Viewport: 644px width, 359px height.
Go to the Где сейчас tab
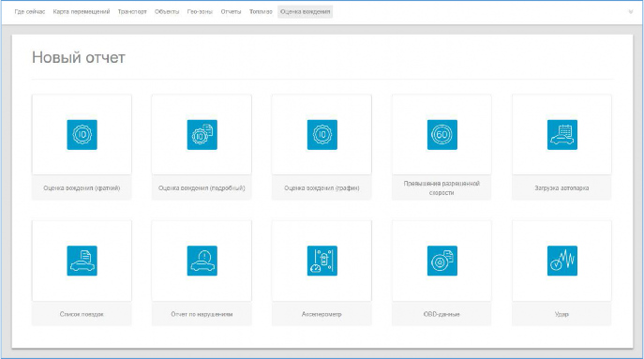(30, 12)
